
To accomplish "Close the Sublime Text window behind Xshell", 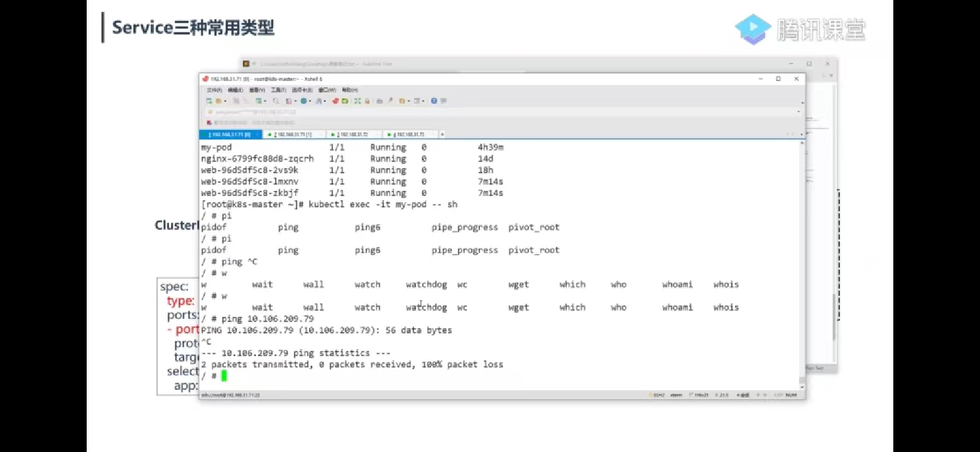I will point(827,63).
